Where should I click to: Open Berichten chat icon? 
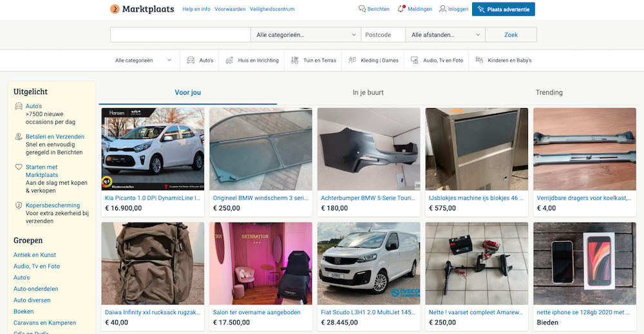[x=363, y=9]
